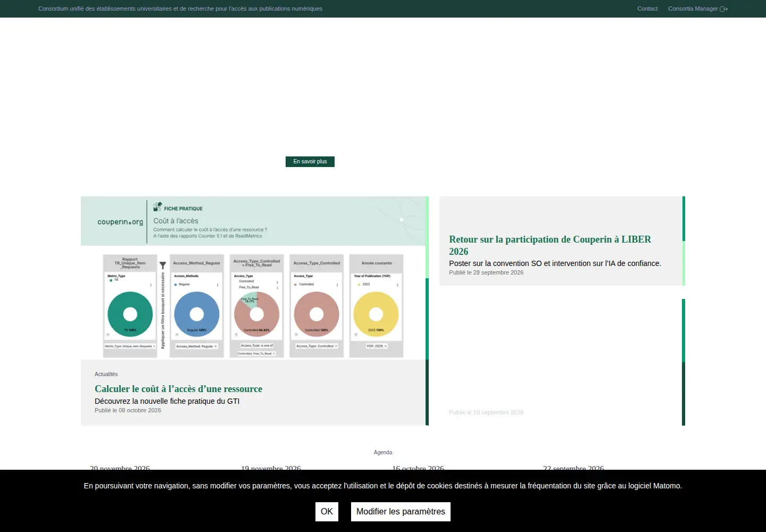The height and width of the screenshot is (532, 766).
Task: Click the consortium tagline in the top bar
Action: 180,9
